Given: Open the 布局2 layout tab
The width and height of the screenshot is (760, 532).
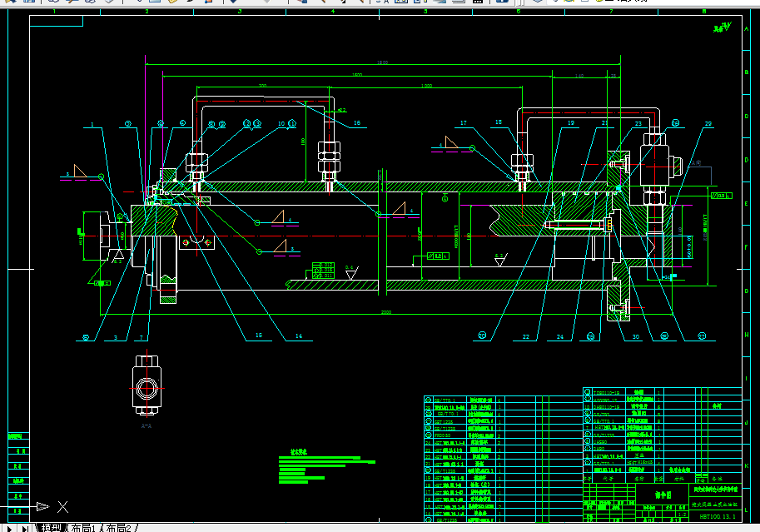Looking at the screenshot, I should coord(118,528).
